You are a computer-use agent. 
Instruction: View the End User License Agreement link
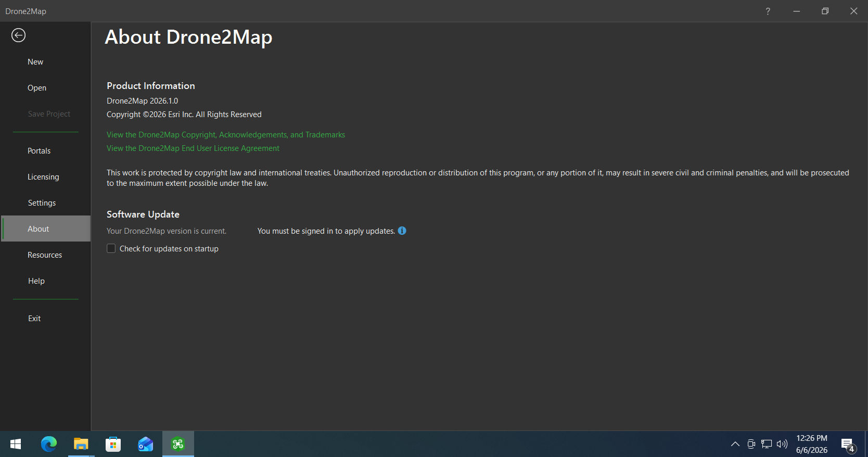click(x=193, y=148)
